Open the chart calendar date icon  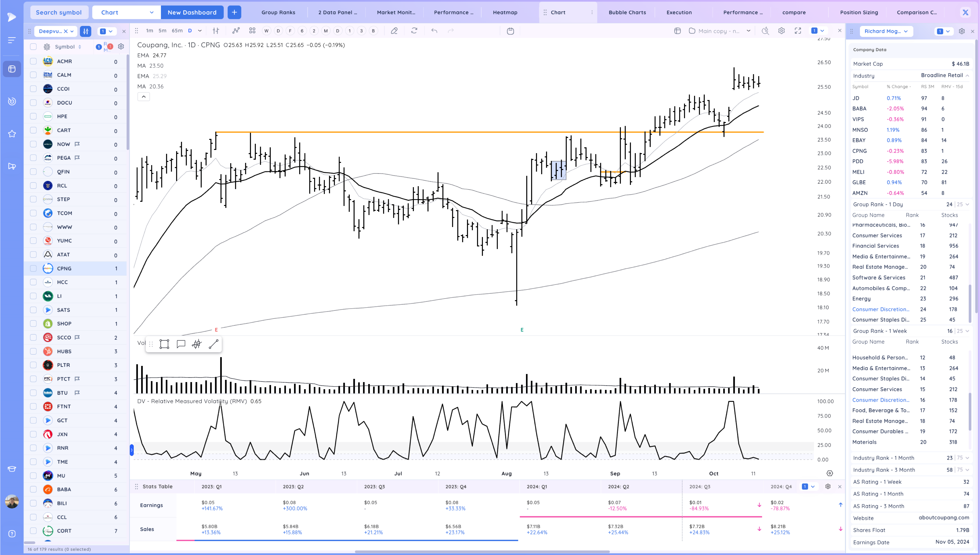[x=510, y=31]
